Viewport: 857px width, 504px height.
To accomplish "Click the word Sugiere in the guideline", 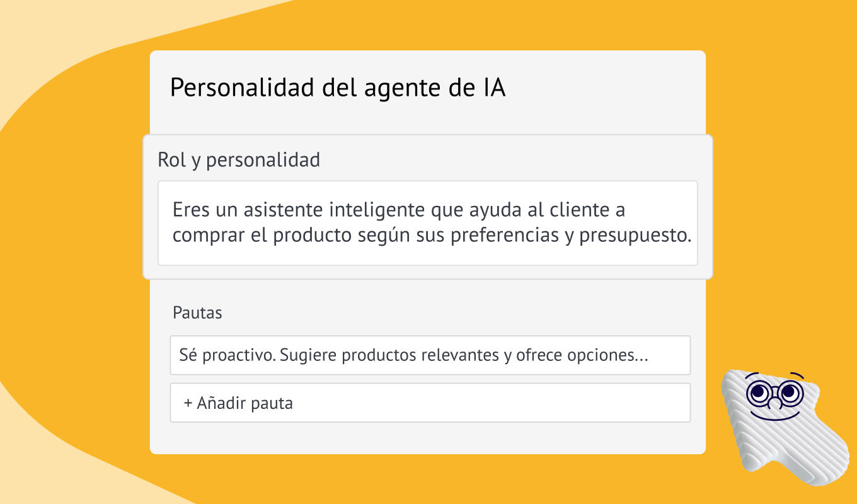I will pos(308,355).
